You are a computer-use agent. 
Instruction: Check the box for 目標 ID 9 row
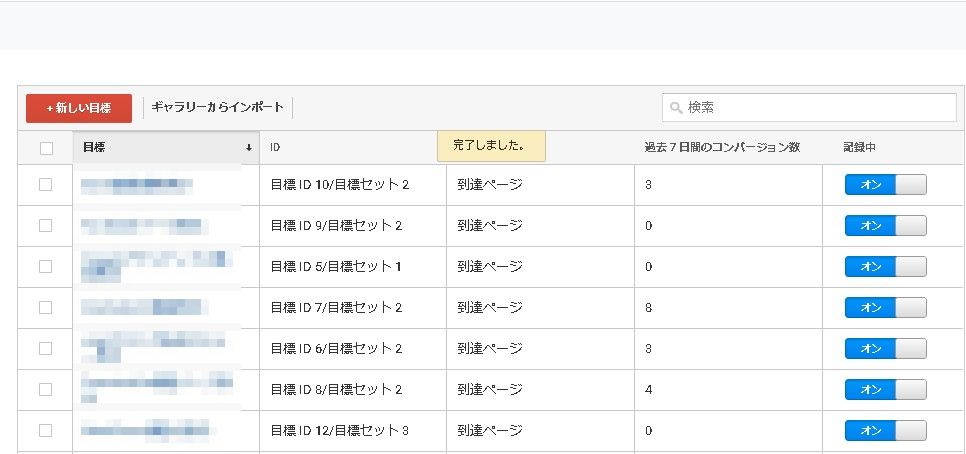[x=45, y=226]
